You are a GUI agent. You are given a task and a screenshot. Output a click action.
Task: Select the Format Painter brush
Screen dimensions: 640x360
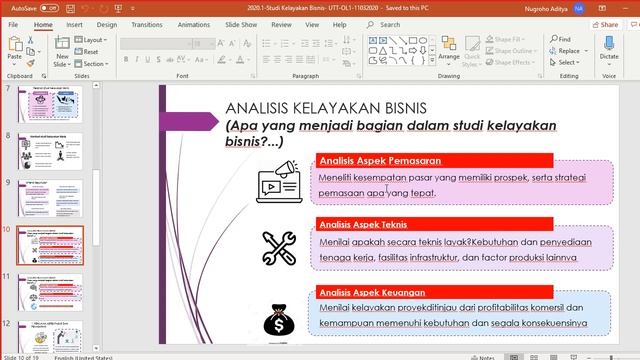click(x=30, y=63)
